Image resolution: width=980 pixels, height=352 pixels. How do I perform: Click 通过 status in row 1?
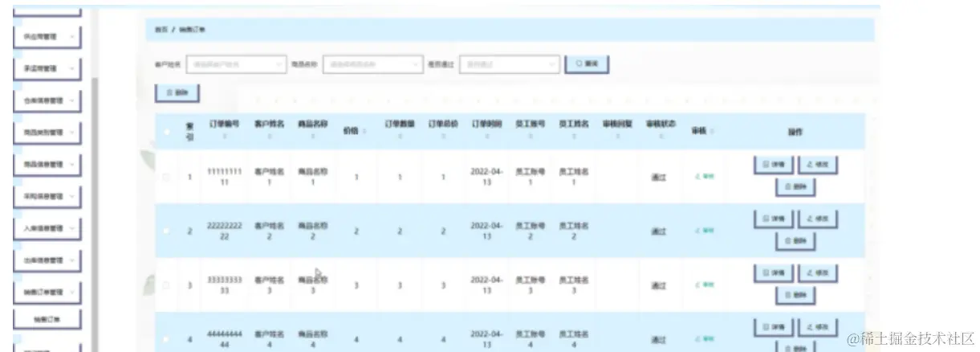(x=659, y=178)
